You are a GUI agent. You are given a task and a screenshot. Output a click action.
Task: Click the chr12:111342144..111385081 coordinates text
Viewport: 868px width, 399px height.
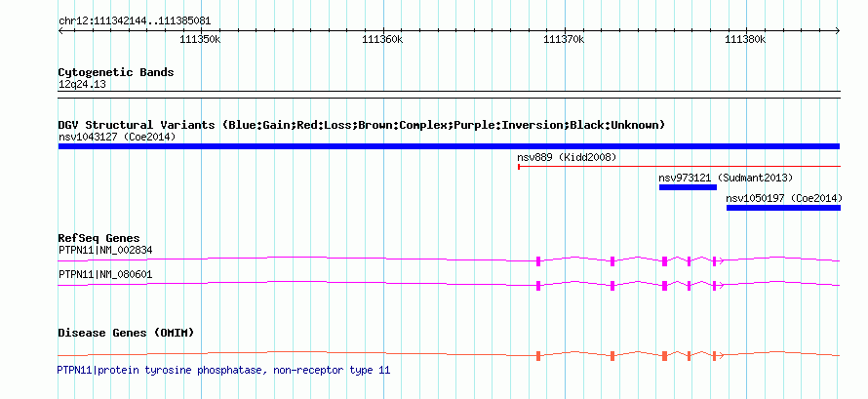(x=135, y=21)
